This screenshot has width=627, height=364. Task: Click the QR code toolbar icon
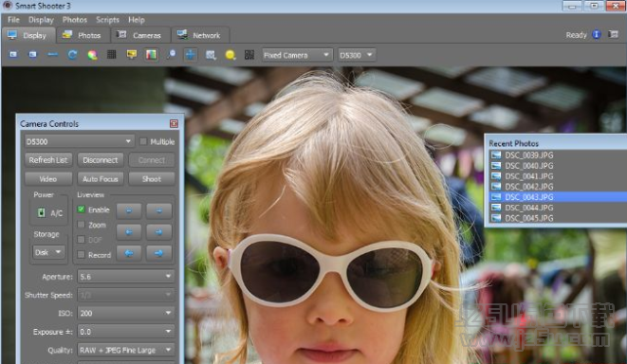pyautogui.click(x=249, y=55)
